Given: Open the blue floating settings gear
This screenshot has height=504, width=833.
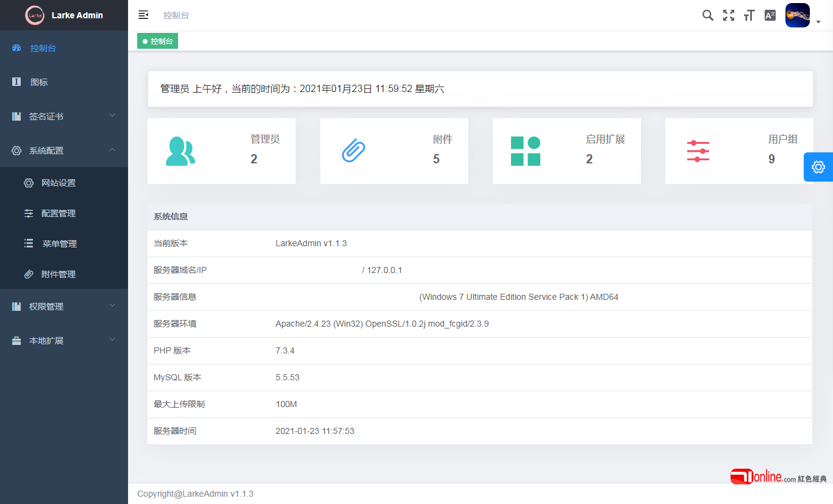Looking at the screenshot, I should (818, 167).
